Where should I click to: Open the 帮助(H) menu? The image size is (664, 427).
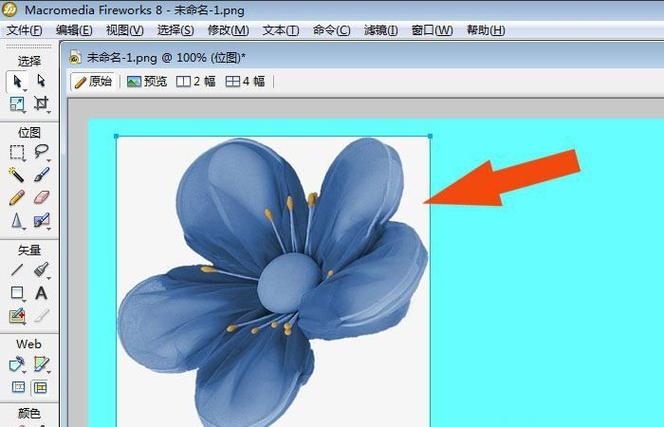(486, 30)
